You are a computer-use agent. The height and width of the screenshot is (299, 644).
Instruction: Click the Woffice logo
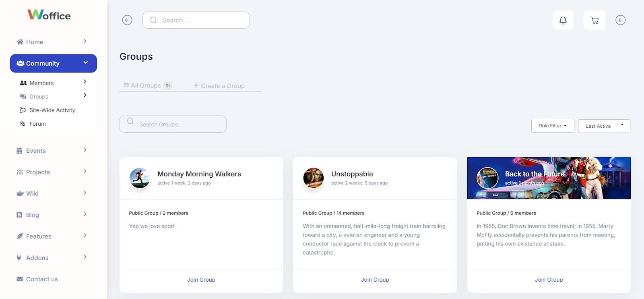[49, 15]
